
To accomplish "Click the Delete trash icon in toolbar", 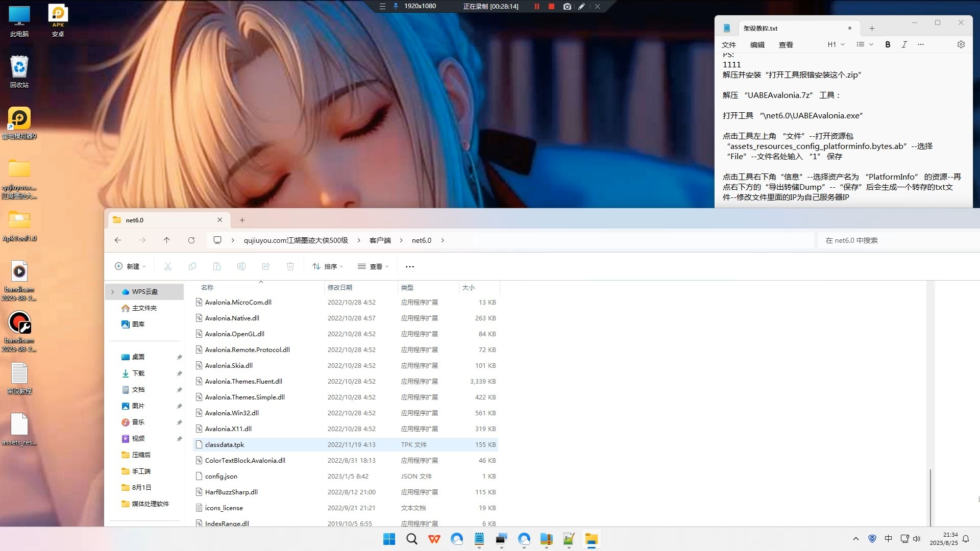I will point(290,266).
